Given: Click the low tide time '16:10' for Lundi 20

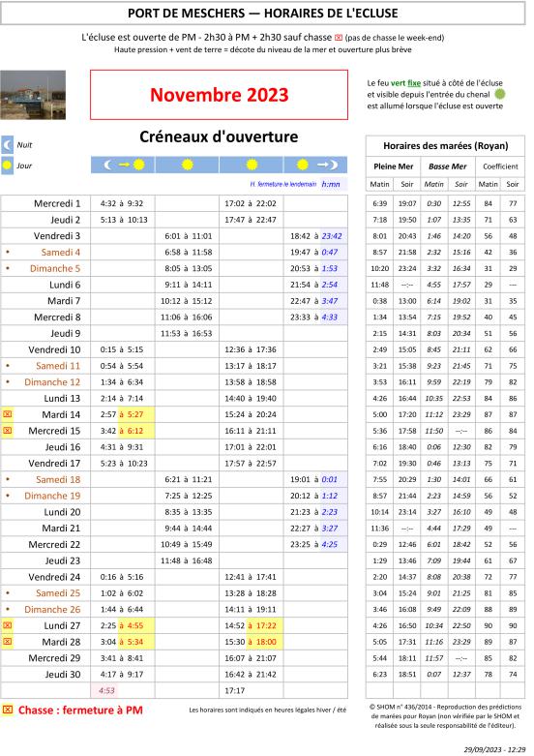Looking at the screenshot, I should pyautogui.click(x=461, y=512).
